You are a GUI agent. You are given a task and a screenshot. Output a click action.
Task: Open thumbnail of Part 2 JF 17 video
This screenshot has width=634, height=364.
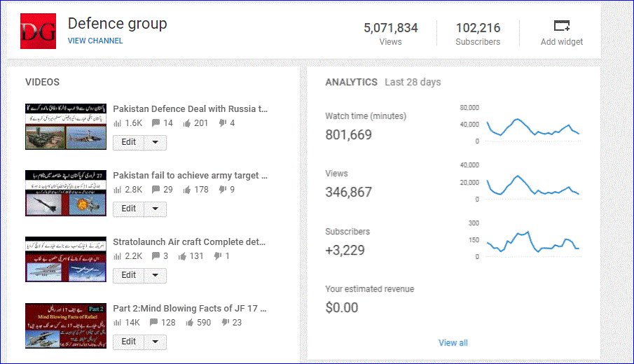tap(66, 325)
